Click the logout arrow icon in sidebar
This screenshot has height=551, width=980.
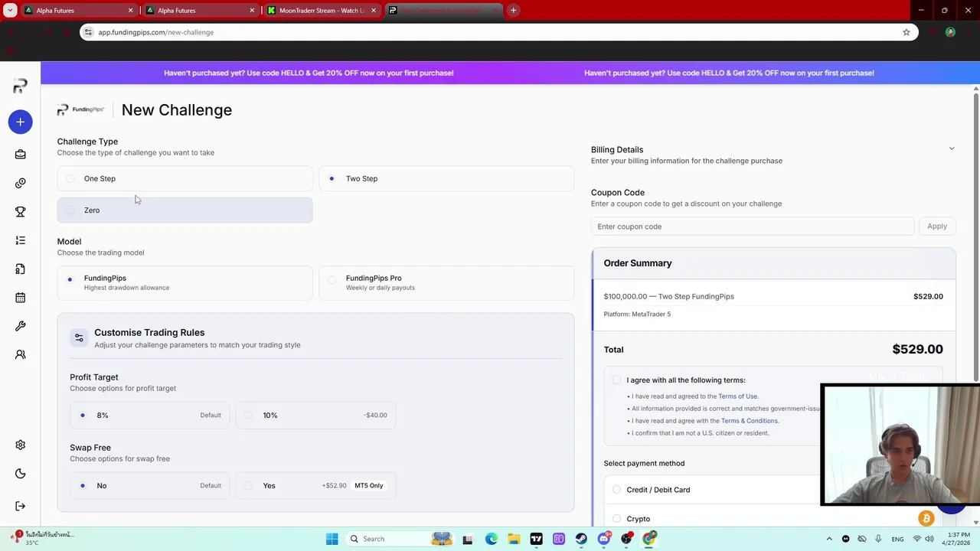coord(21,506)
